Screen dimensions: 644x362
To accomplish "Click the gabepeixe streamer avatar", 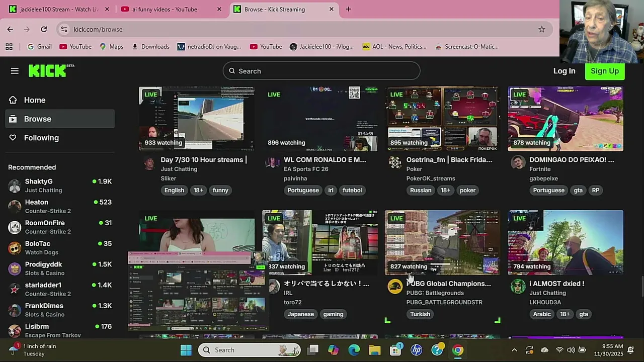I will point(518,163).
